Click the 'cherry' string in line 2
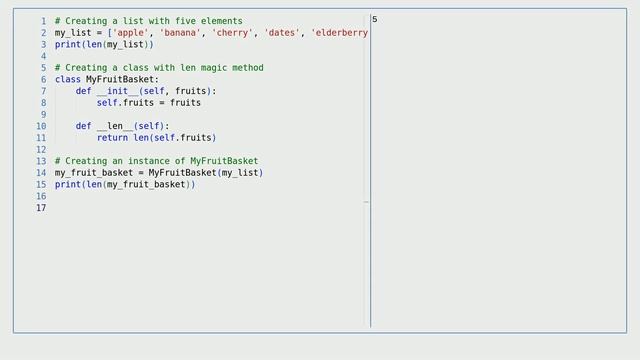Screen dimensions: 640x360 (232, 33)
